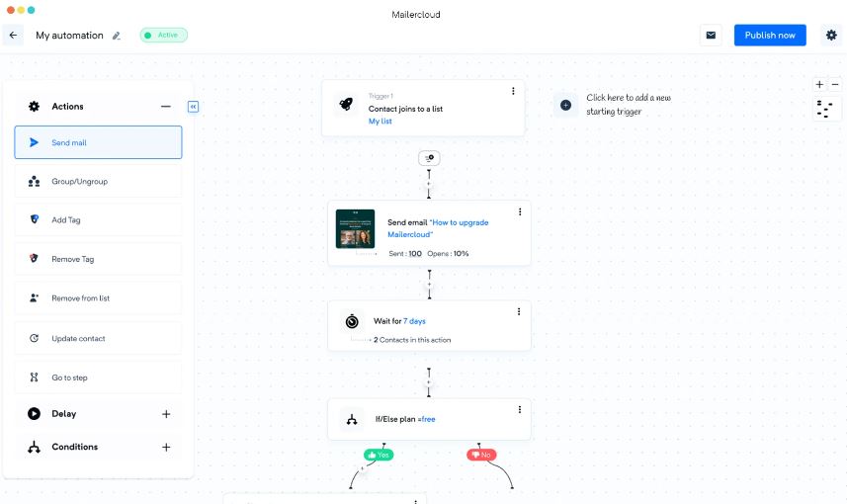
Task: Open the envelope mail icon button
Action: [x=711, y=36]
